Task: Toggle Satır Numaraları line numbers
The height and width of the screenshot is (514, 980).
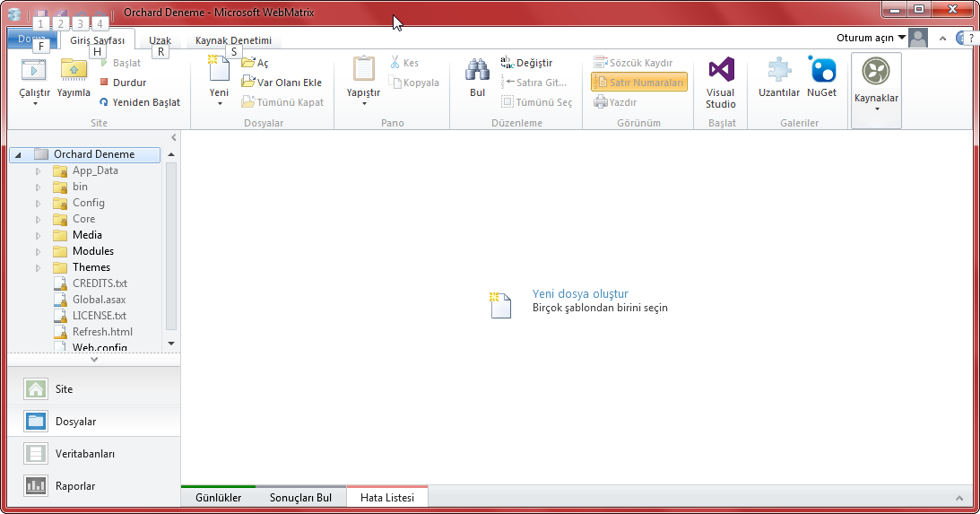Action: (639, 83)
